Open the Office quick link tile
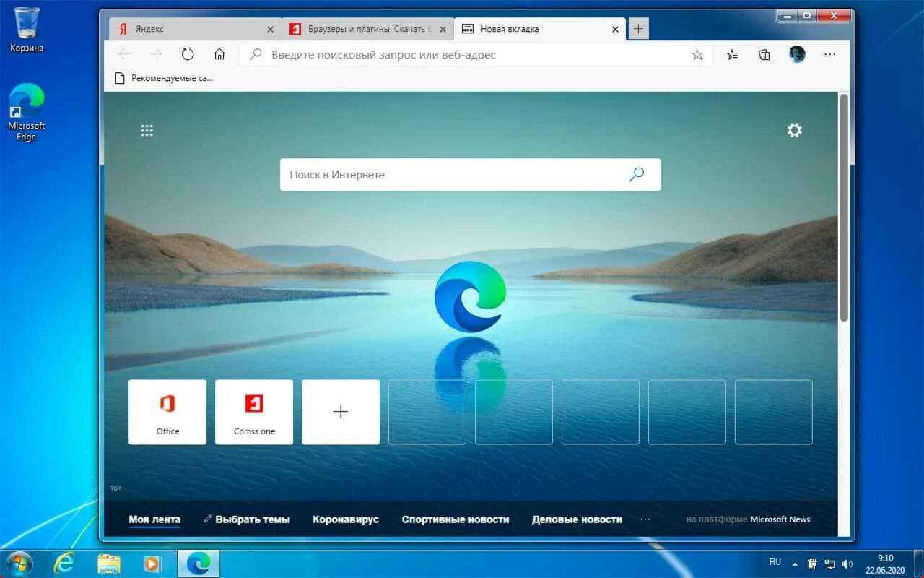This screenshot has width=924, height=578. tap(167, 412)
